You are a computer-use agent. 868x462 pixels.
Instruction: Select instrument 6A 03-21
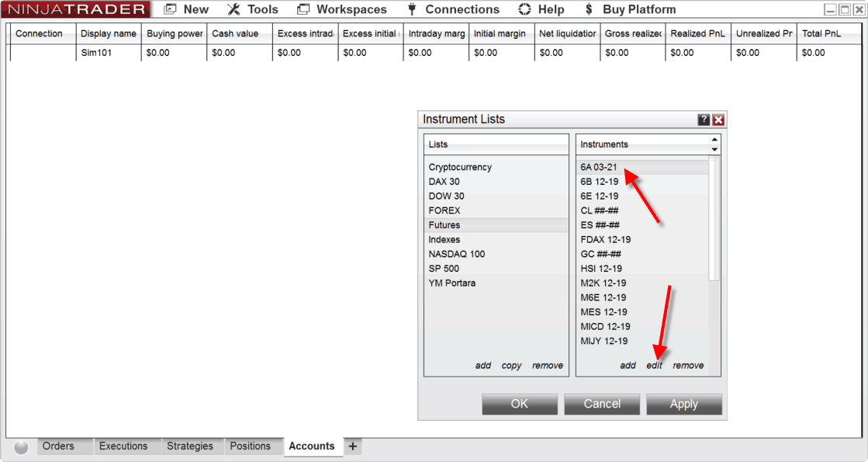click(x=642, y=167)
